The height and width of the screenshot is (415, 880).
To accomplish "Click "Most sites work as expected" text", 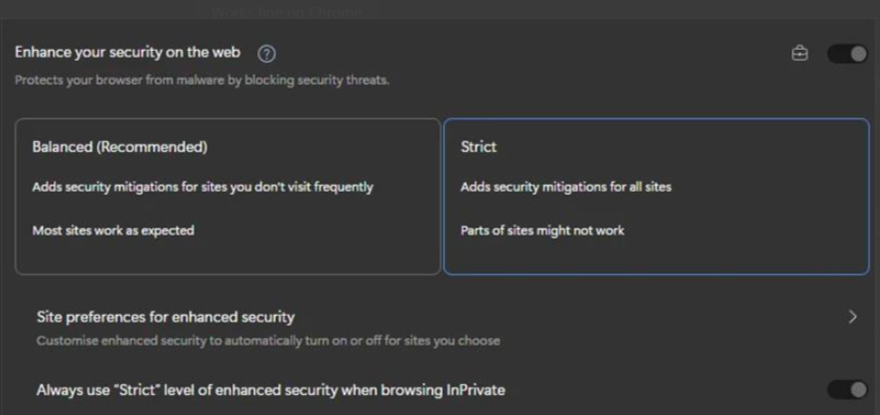I will click(x=113, y=230).
